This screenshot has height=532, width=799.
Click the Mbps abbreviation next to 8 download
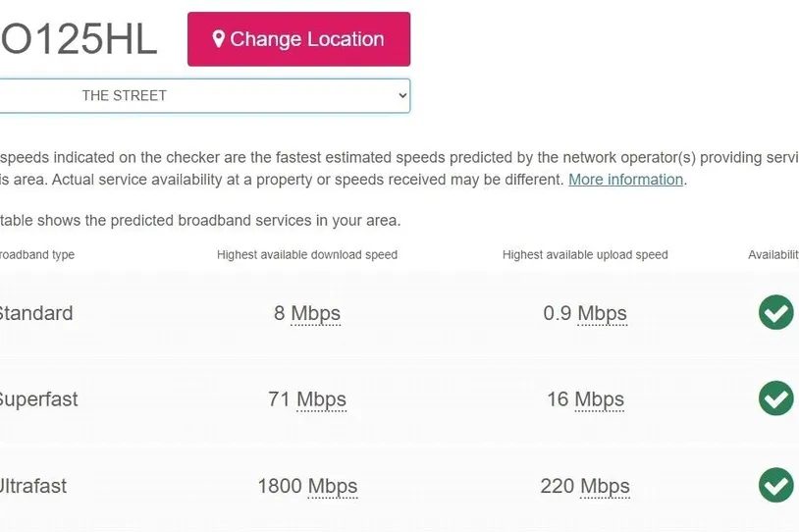pos(315,314)
